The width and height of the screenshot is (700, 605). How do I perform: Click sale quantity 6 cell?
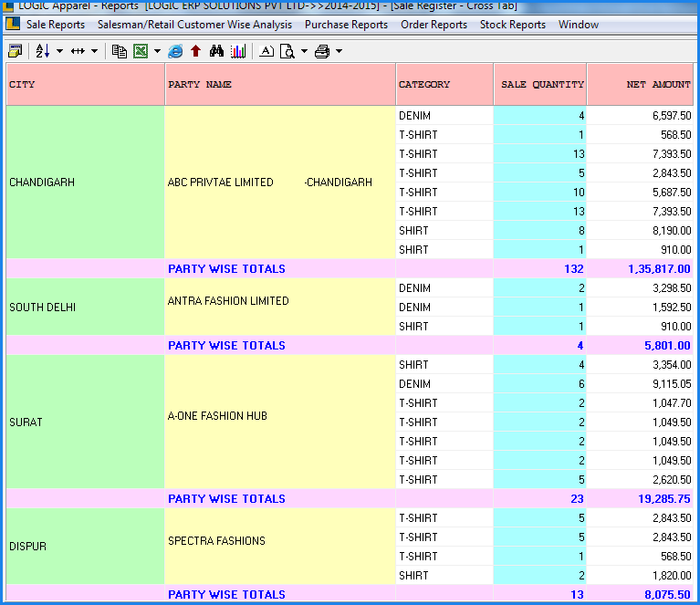(x=540, y=384)
